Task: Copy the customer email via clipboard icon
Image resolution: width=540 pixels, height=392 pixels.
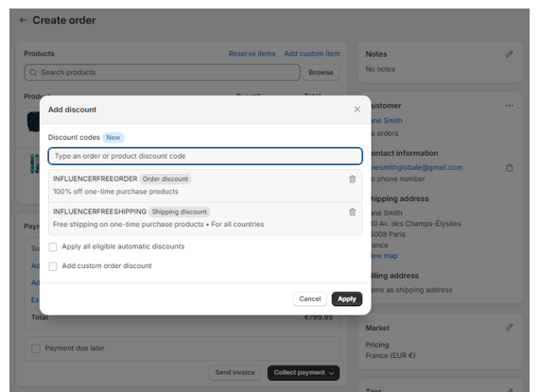Action: click(x=510, y=168)
